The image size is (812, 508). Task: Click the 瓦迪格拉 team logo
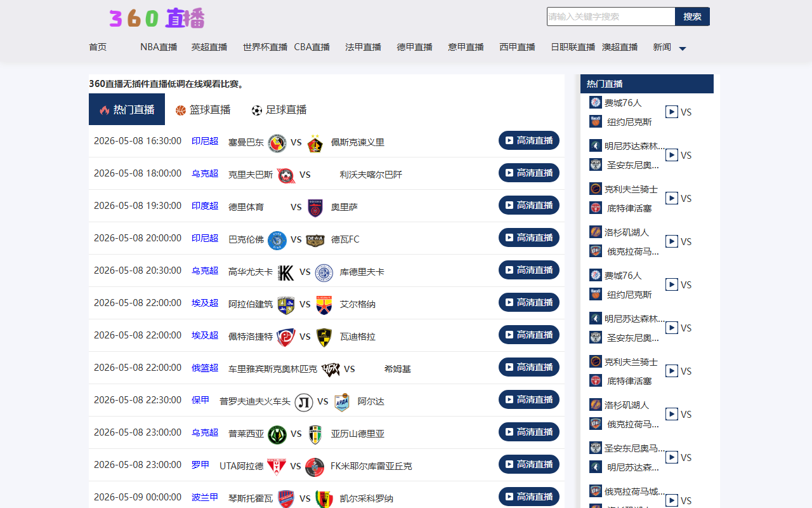(x=324, y=338)
